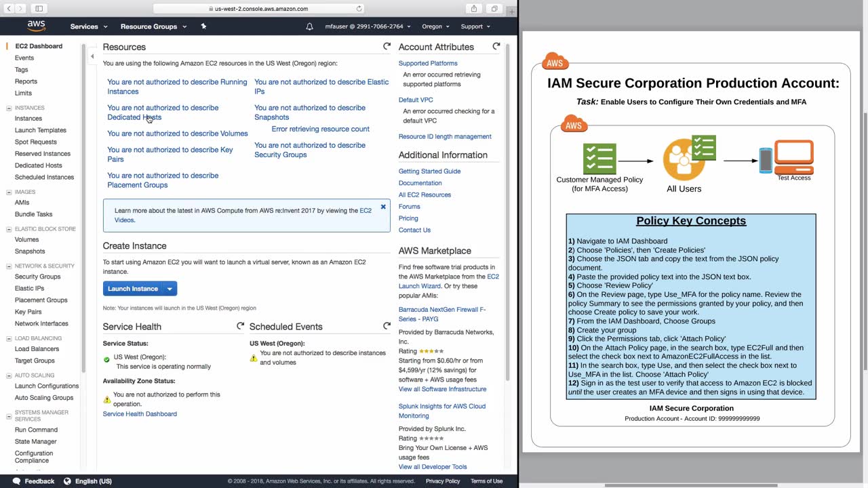Image resolution: width=868 pixels, height=488 pixels.
Task: Open Events in the sidebar
Action: coord(24,58)
